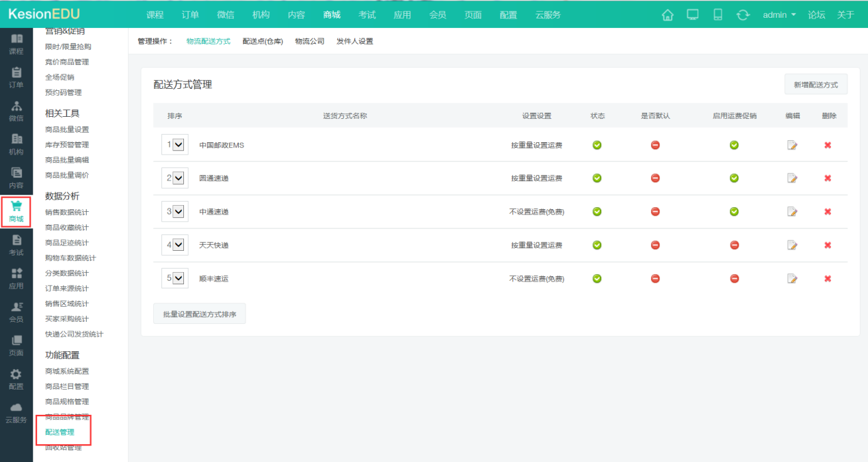The width and height of the screenshot is (868, 462).
Task: Set 中通速递 as default delivery
Action: (655, 212)
